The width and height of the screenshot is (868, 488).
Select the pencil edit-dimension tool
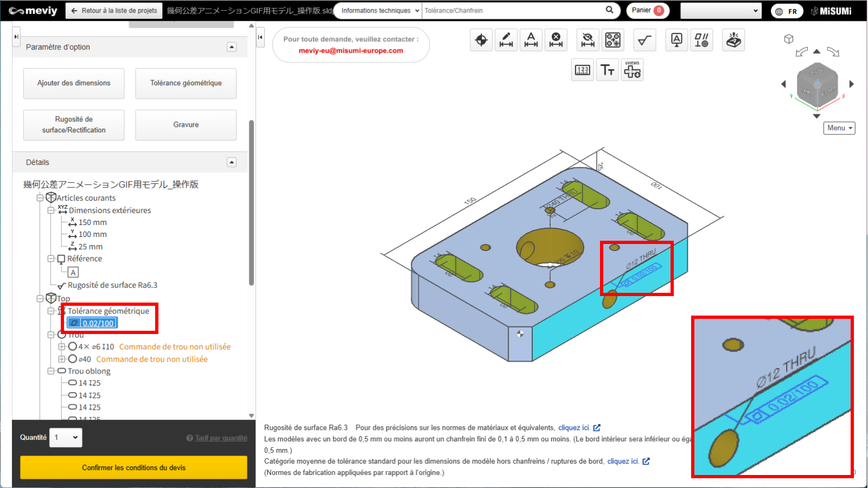point(506,40)
